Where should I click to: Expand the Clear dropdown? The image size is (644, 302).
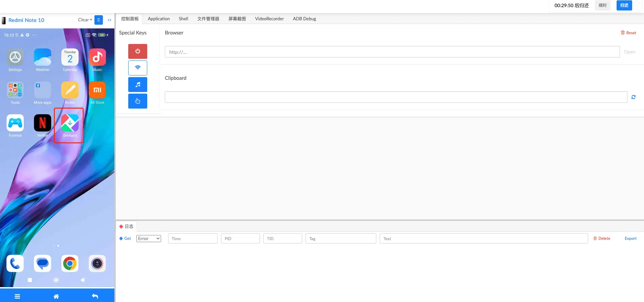pos(85,20)
